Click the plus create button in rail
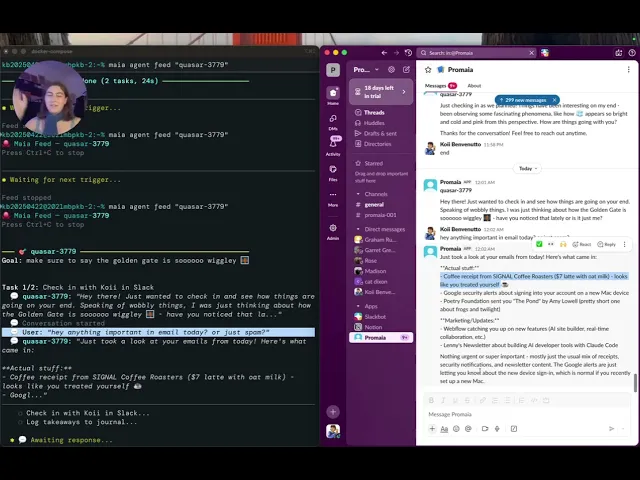The height and width of the screenshot is (480, 640). [333, 412]
